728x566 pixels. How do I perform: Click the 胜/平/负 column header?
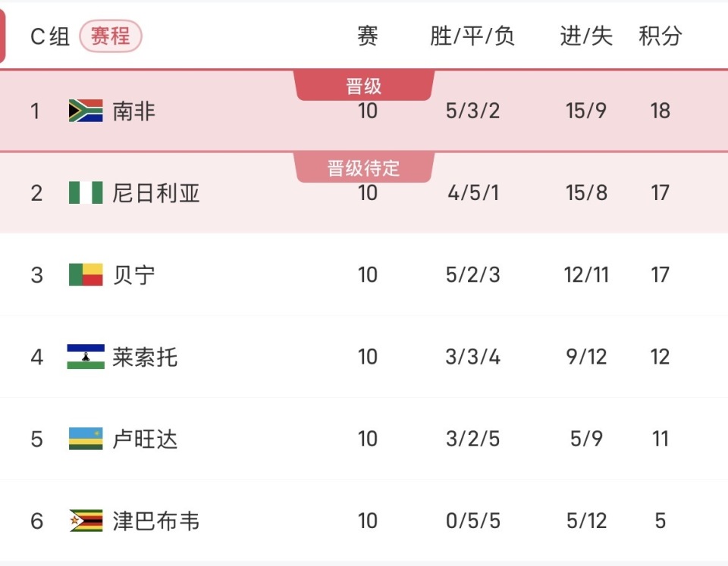pos(472,36)
